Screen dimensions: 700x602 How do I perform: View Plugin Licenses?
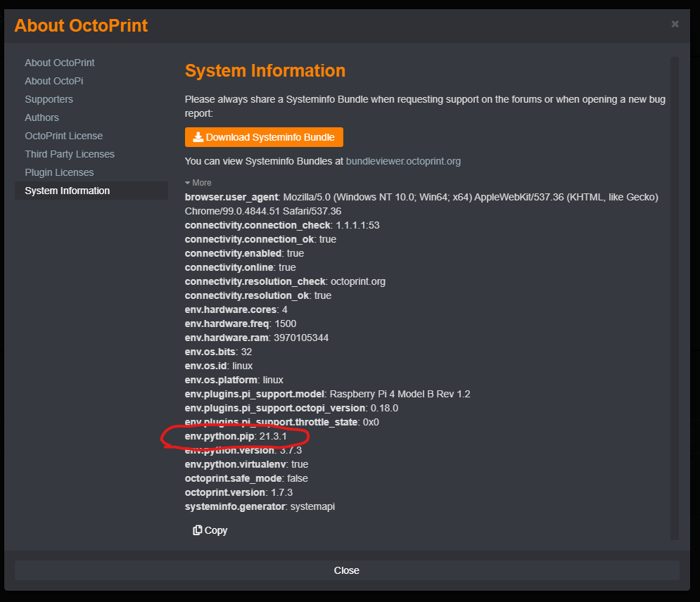pos(59,172)
